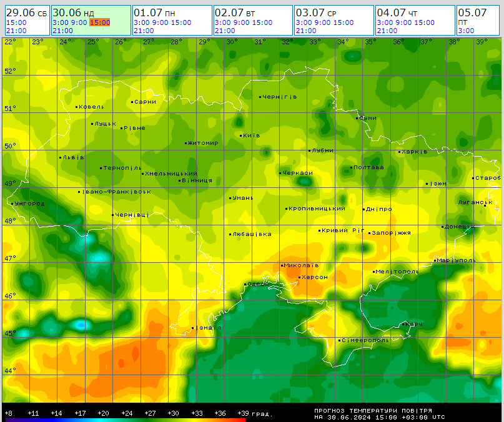Select the 3:00 forecast for 04.07
The image size is (504, 422).
click(385, 22)
